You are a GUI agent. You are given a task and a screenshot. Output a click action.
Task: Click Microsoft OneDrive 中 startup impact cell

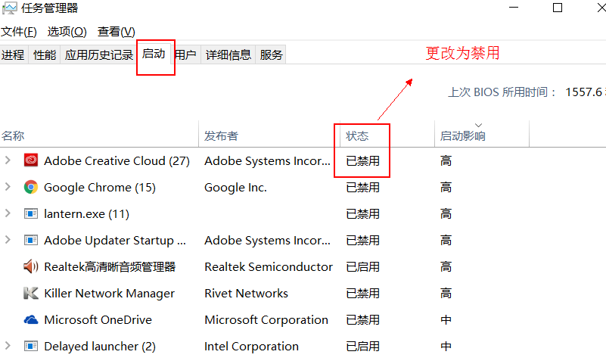[x=446, y=320]
